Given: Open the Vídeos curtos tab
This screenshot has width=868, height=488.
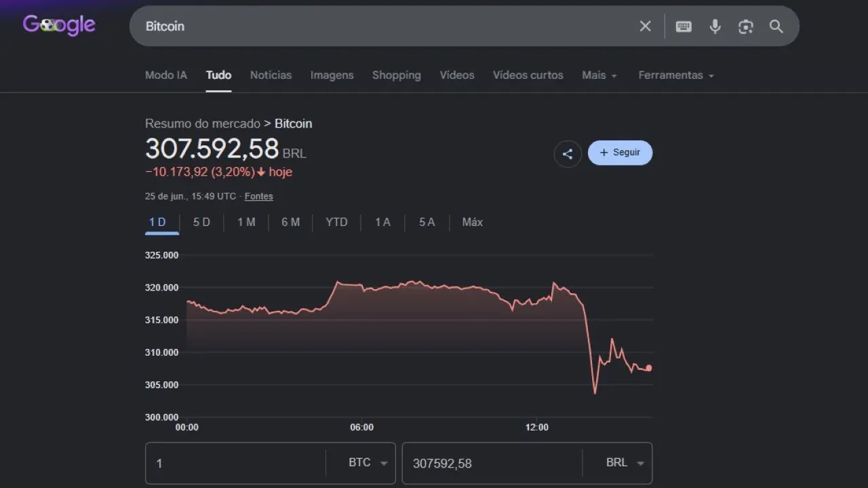Looking at the screenshot, I should pyautogui.click(x=528, y=75).
